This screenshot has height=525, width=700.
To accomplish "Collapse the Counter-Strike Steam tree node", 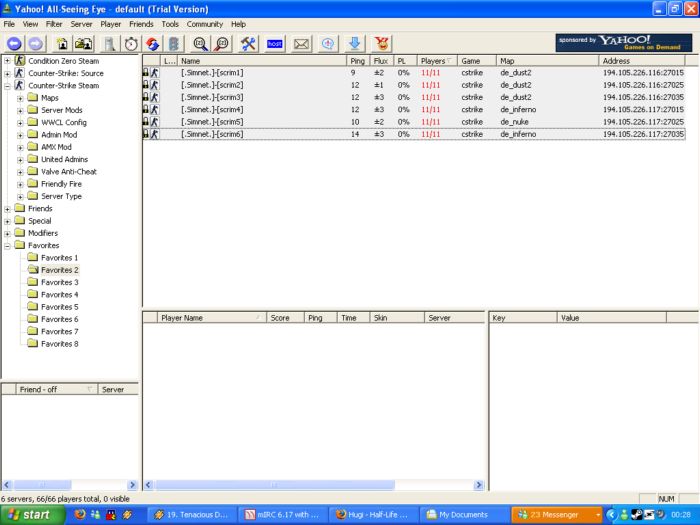I will (x=7, y=86).
